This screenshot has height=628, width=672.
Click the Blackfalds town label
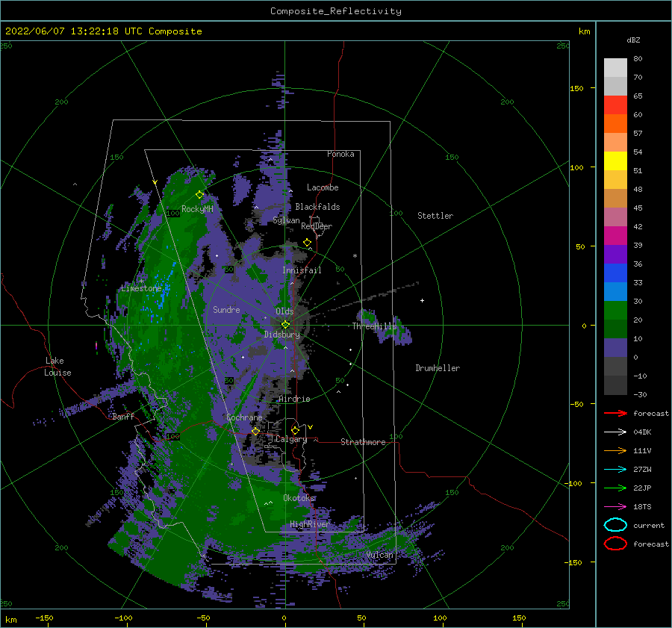[x=317, y=207]
